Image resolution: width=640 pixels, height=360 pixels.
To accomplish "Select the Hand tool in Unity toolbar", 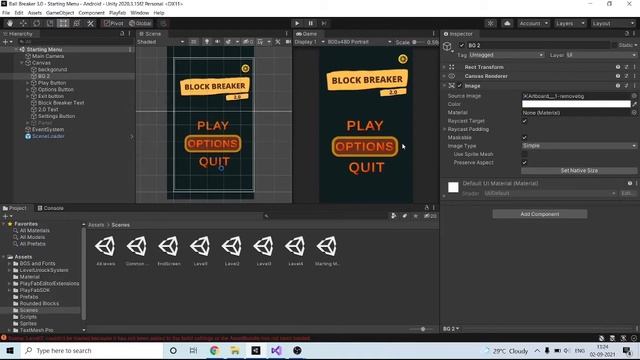I will coord(10,23).
